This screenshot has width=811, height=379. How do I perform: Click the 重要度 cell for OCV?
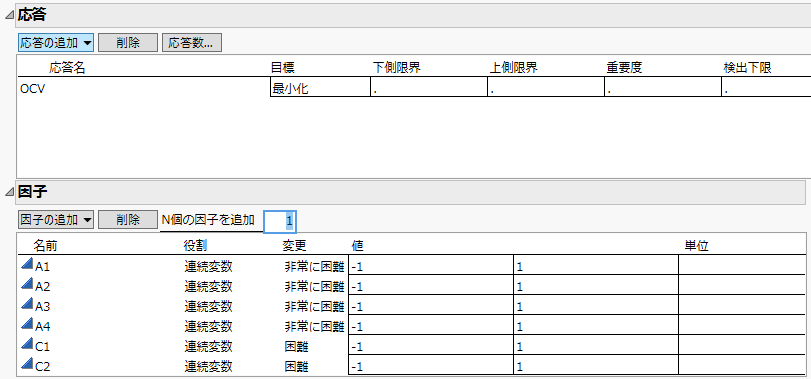click(x=663, y=88)
